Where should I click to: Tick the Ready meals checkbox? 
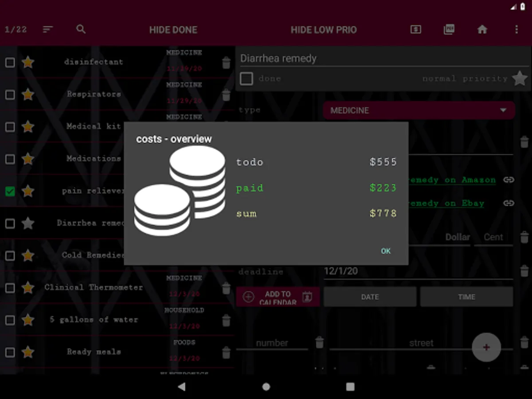(x=10, y=352)
